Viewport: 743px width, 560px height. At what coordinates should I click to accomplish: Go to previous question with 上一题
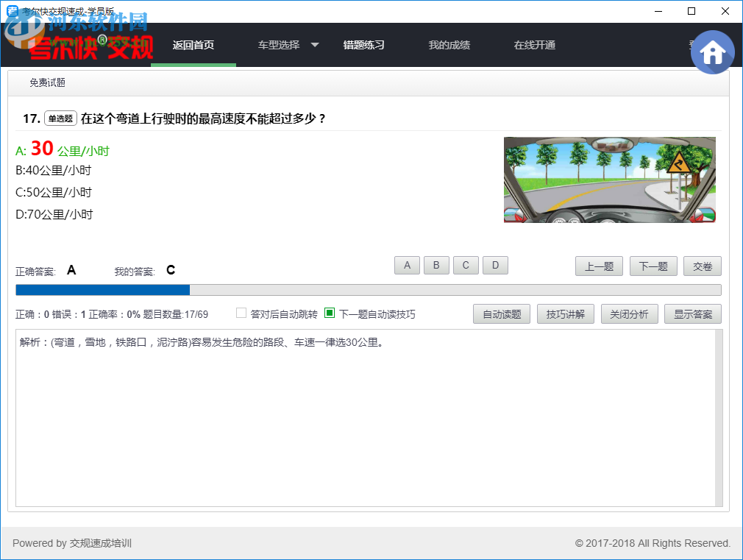pos(599,266)
